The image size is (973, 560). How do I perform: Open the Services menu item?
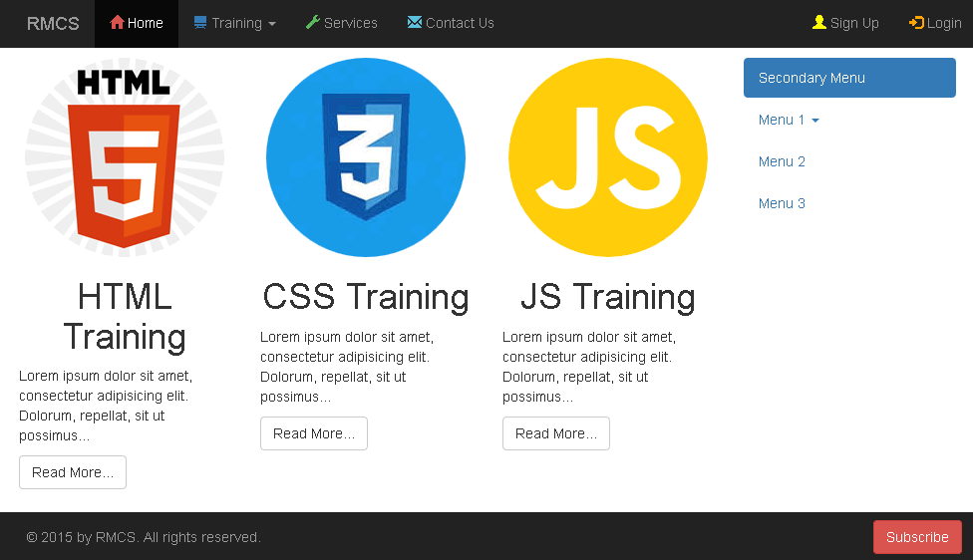click(341, 23)
